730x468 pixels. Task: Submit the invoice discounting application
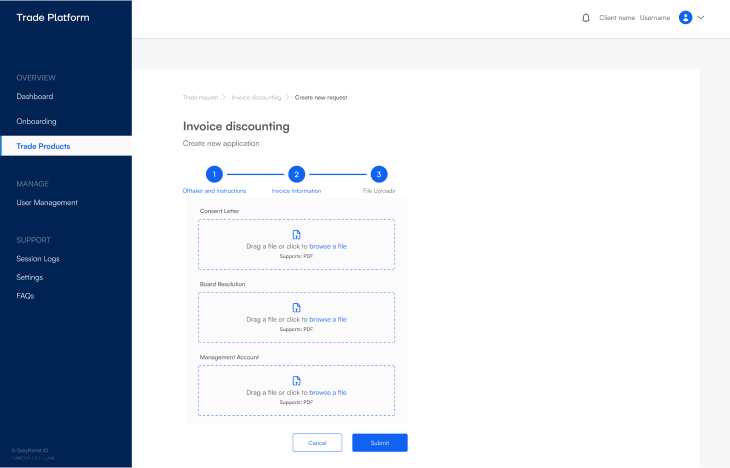point(379,442)
